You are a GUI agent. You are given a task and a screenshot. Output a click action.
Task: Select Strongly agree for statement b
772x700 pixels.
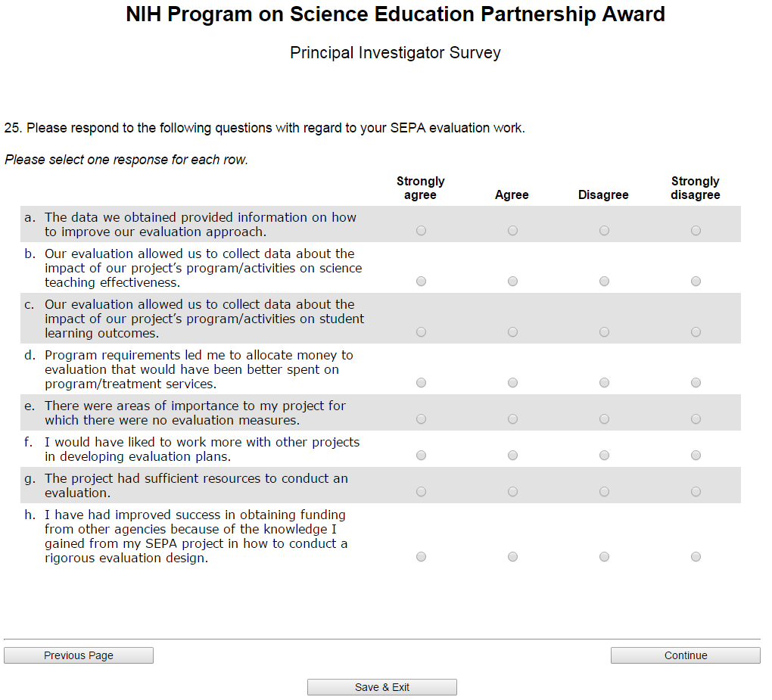pos(421,282)
